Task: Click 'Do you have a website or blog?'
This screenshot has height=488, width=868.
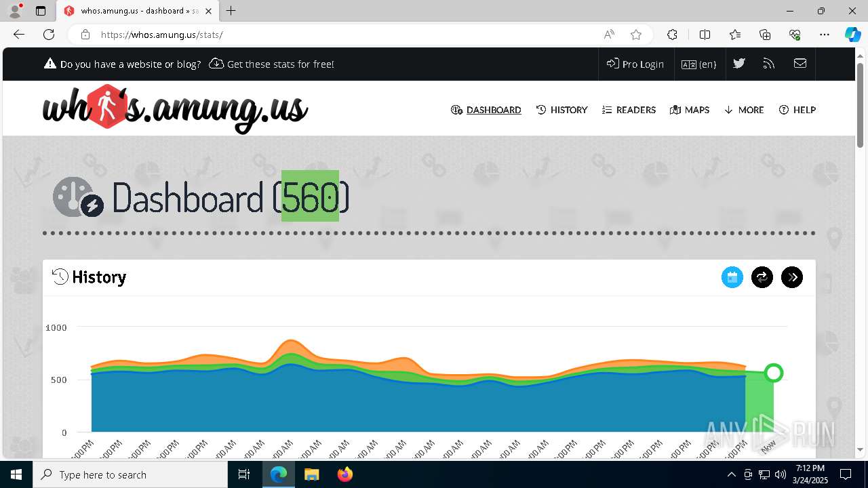Action: coord(123,64)
